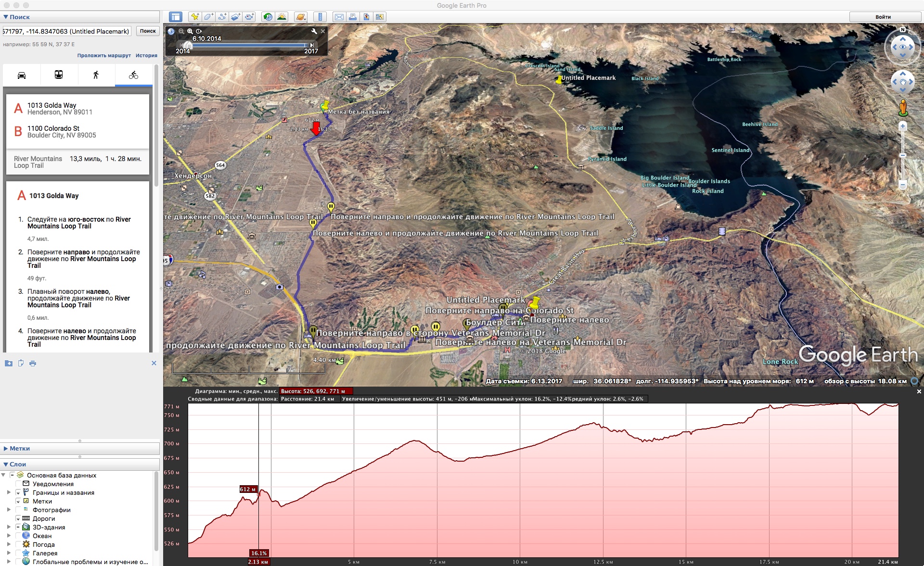Screen dimensions: 924x566
Task: Switch to car driving directions tab
Action: point(22,75)
